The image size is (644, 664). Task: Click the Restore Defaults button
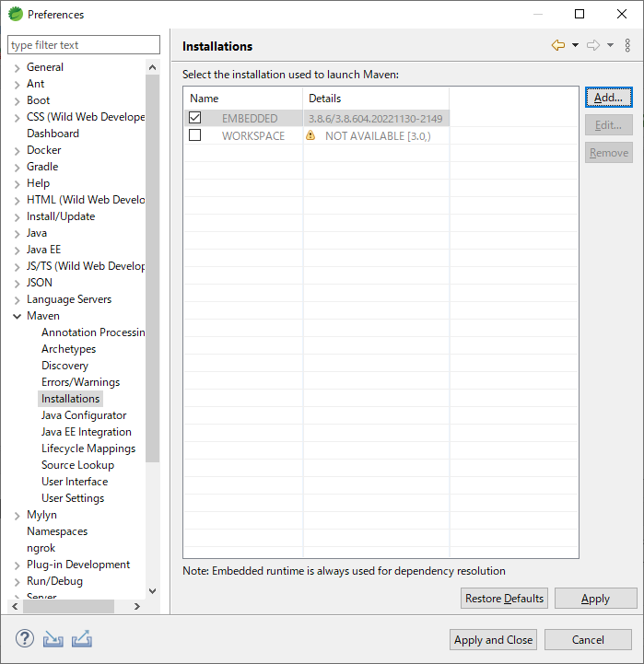coord(504,598)
